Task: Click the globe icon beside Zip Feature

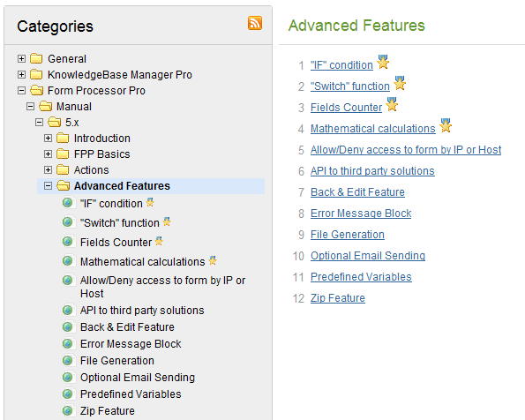Action: coord(68,410)
